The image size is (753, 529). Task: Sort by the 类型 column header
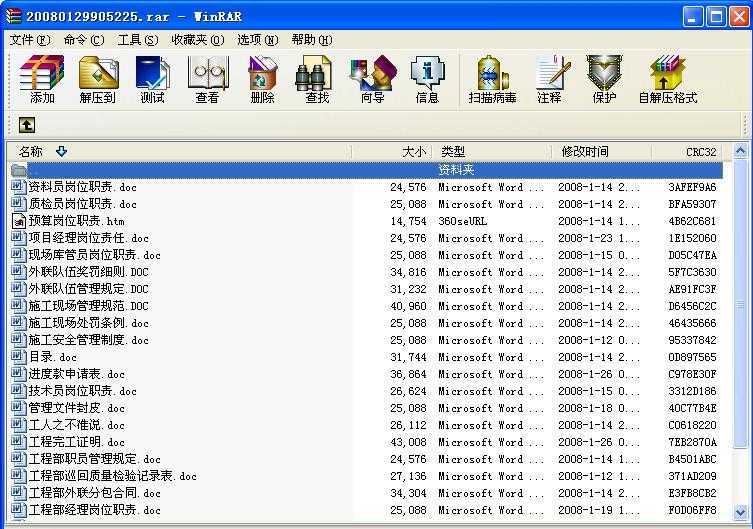click(x=492, y=152)
